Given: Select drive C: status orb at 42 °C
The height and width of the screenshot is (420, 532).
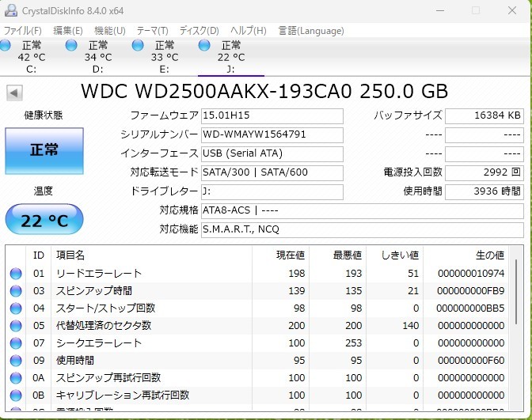Looking at the screenshot, I should point(6,46).
